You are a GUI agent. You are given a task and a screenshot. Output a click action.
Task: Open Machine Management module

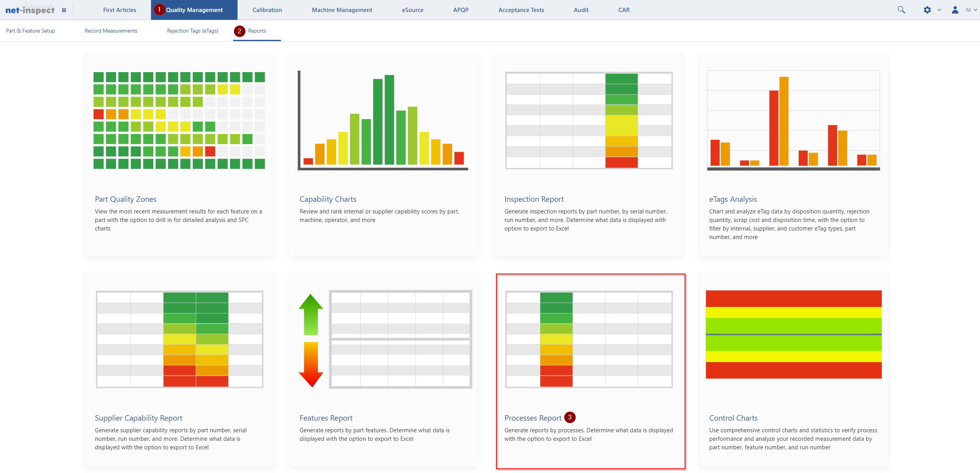click(342, 10)
